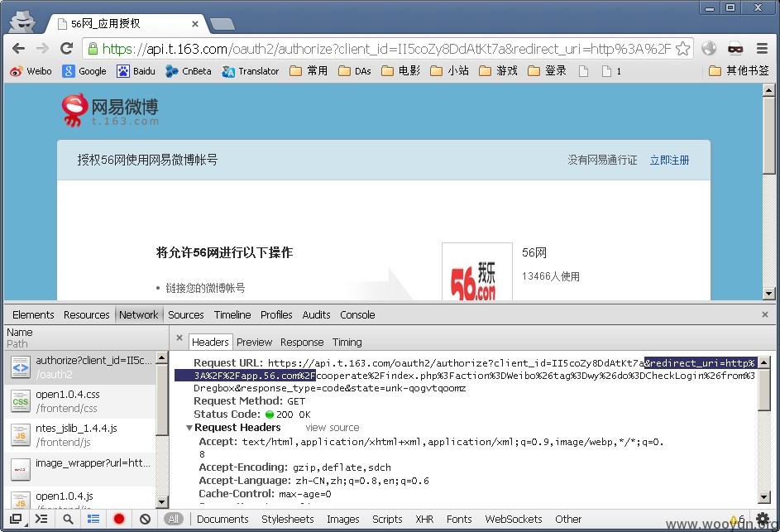Screen dimensions: 780x532
Task: Click the 立即注册 link
Action: tap(669, 160)
